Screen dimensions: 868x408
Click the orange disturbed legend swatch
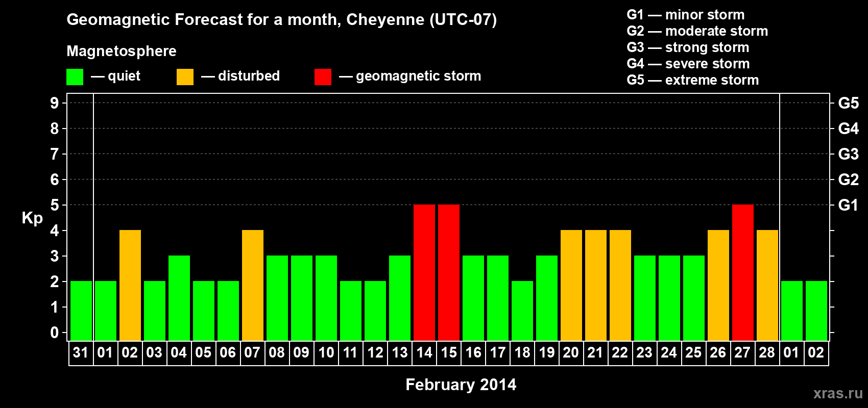pos(185,77)
